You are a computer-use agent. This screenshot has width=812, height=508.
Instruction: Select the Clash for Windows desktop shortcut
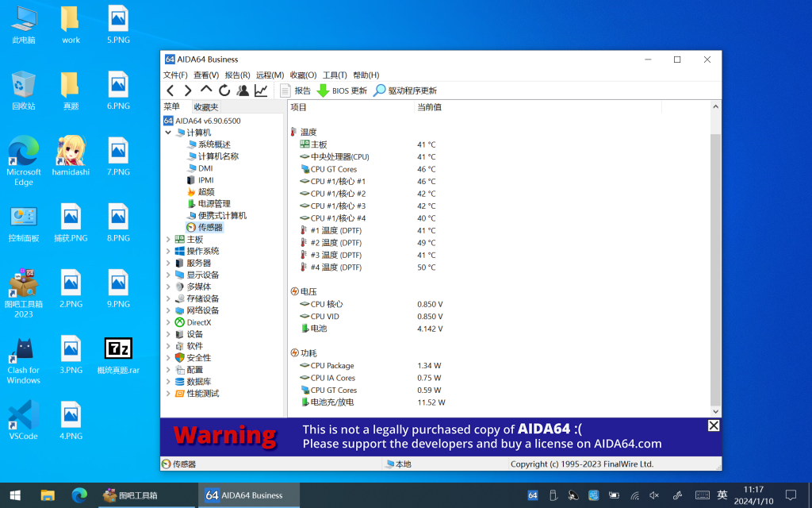pyautogui.click(x=23, y=361)
